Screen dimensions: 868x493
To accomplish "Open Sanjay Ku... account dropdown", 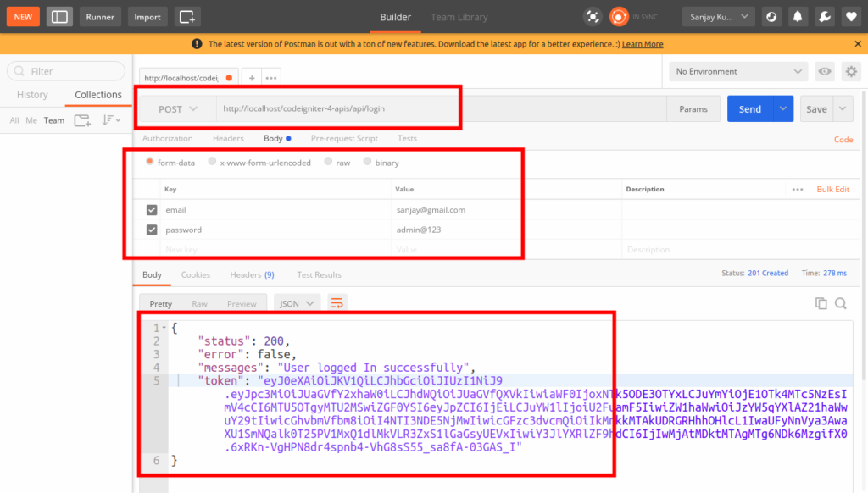I will [x=719, y=17].
